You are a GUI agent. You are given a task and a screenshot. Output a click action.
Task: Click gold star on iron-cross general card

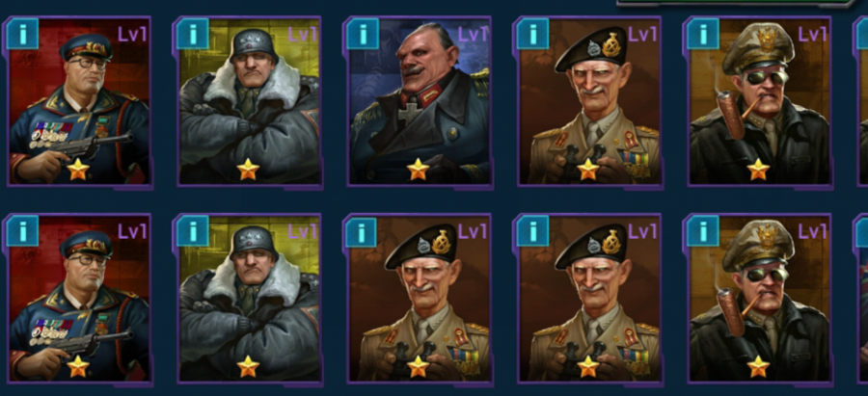coord(418,170)
